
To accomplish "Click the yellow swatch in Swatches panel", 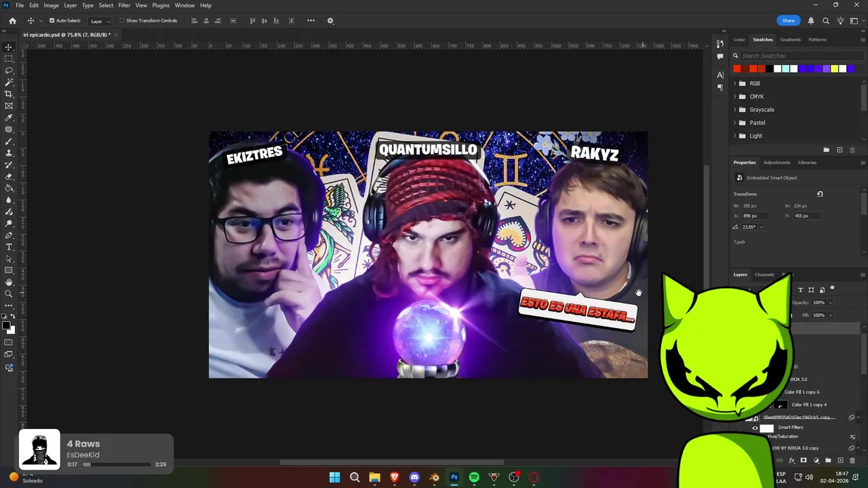I will [835, 68].
